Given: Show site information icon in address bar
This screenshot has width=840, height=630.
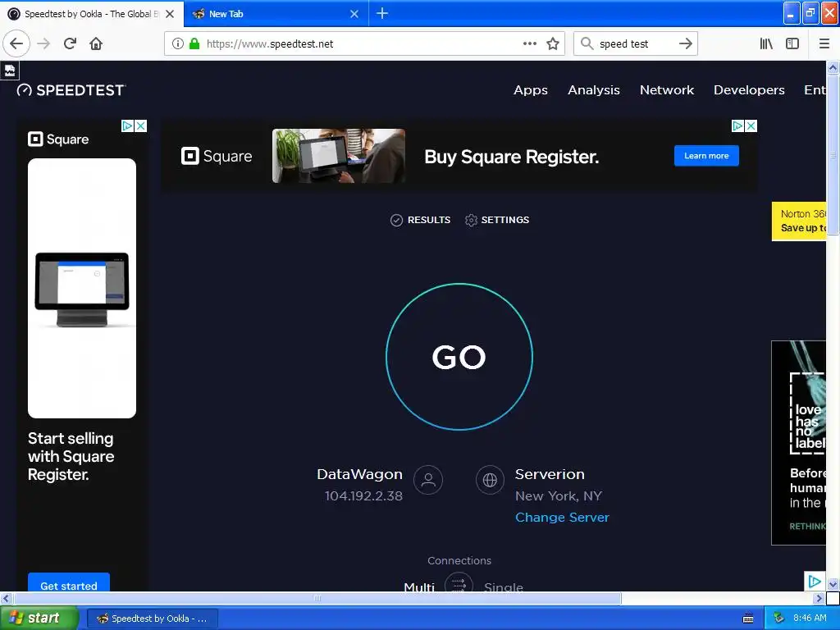Looking at the screenshot, I should coord(178,44).
